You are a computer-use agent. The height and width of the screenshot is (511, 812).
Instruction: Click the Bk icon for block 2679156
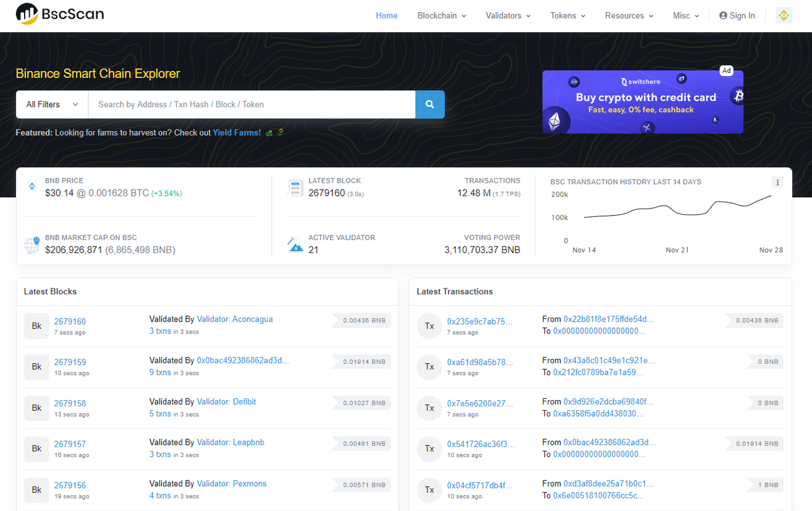pos(37,489)
